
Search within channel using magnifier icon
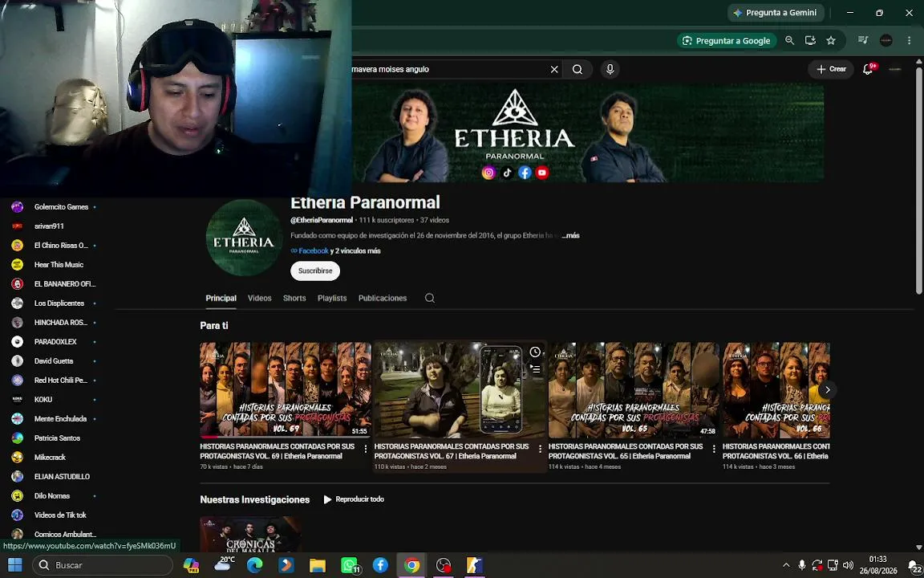point(430,299)
